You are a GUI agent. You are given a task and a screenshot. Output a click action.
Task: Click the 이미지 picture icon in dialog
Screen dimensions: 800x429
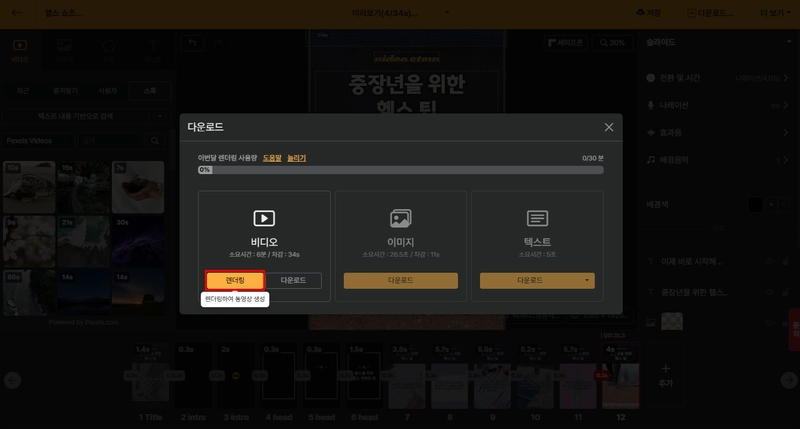pos(401,218)
